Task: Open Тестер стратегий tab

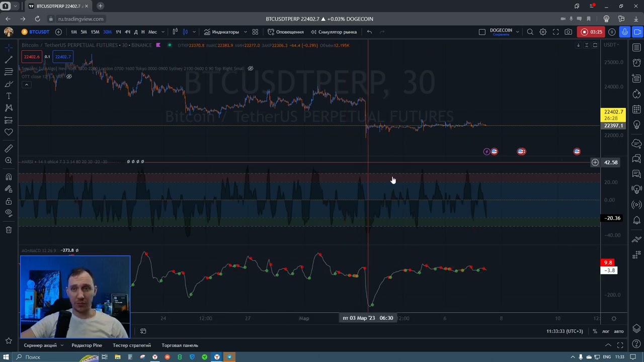Action: [132, 345]
